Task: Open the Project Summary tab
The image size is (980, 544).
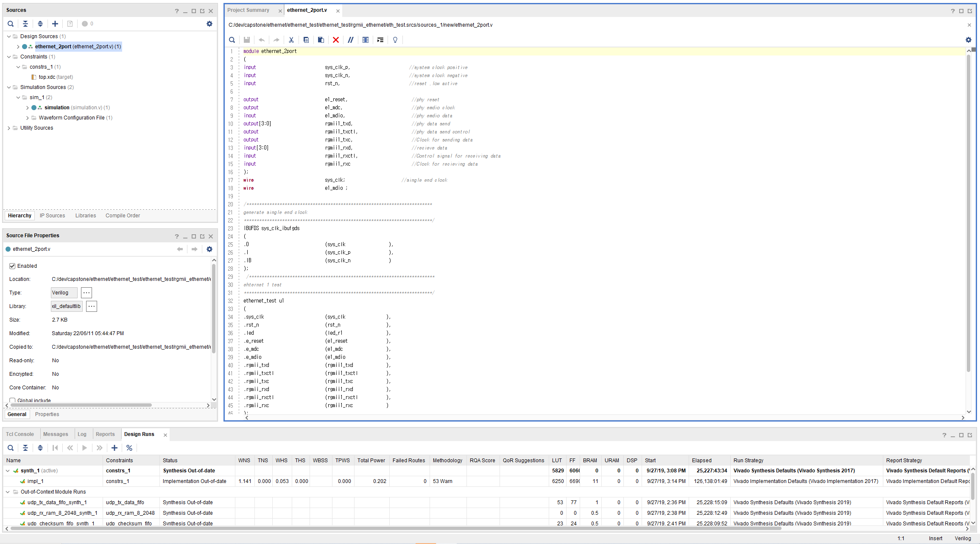Action: coord(248,10)
